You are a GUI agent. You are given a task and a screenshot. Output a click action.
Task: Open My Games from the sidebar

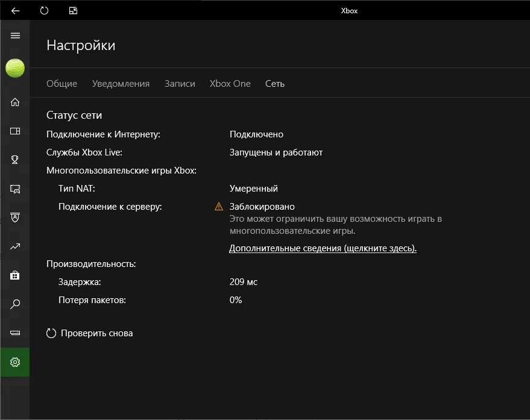click(15, 131)
